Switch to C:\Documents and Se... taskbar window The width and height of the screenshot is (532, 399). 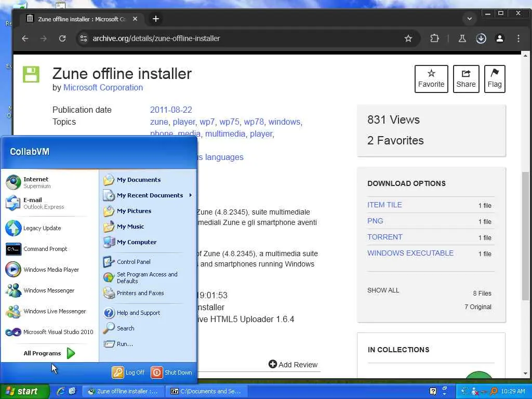pos(206,391)
